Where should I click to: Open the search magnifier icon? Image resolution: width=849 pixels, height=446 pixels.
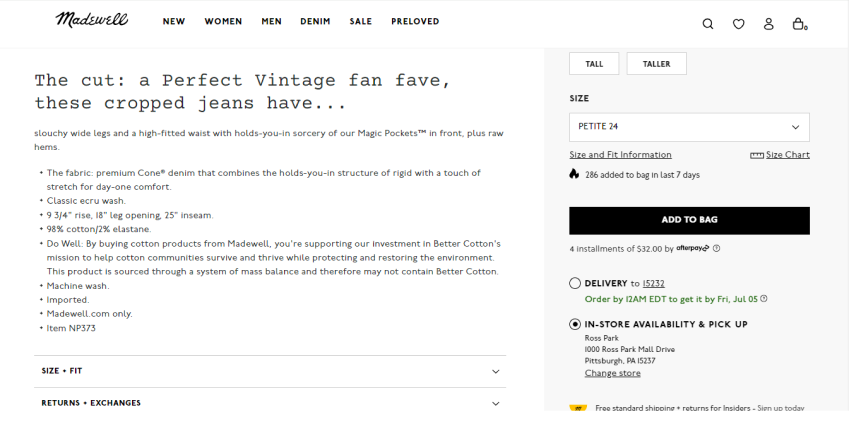pos(708,24)
